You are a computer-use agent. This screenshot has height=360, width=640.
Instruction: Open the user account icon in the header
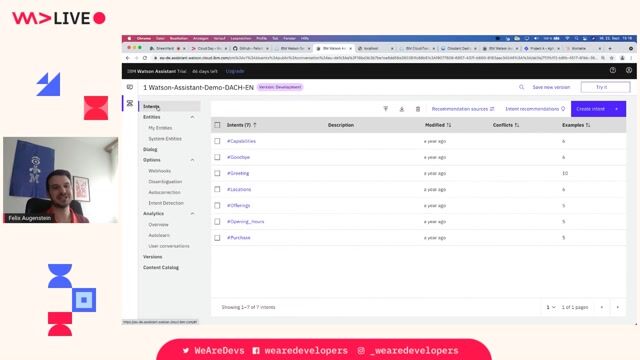629,71
